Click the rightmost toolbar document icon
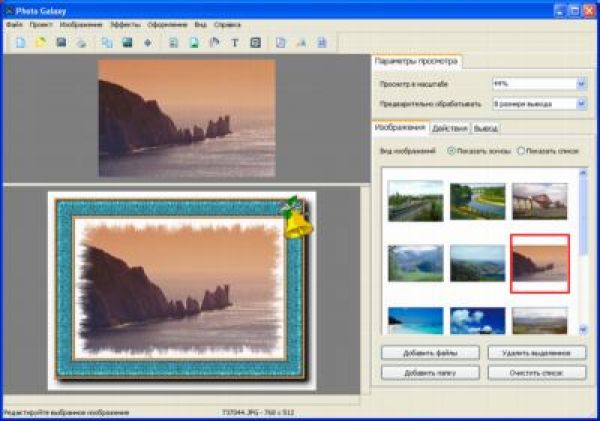The height and width of the screenshot is (421, 600). 322,43
